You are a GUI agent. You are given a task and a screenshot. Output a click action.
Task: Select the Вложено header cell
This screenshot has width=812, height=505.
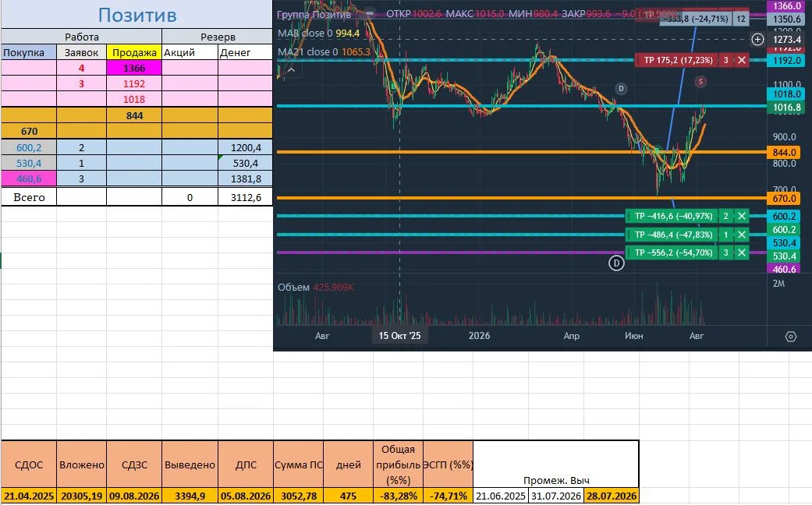click(x=82, y=464)
